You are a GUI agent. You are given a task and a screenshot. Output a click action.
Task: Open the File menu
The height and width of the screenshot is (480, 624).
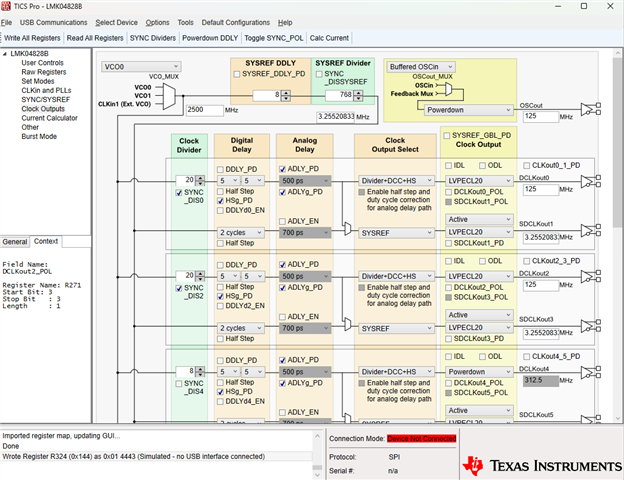coord(6,23)
